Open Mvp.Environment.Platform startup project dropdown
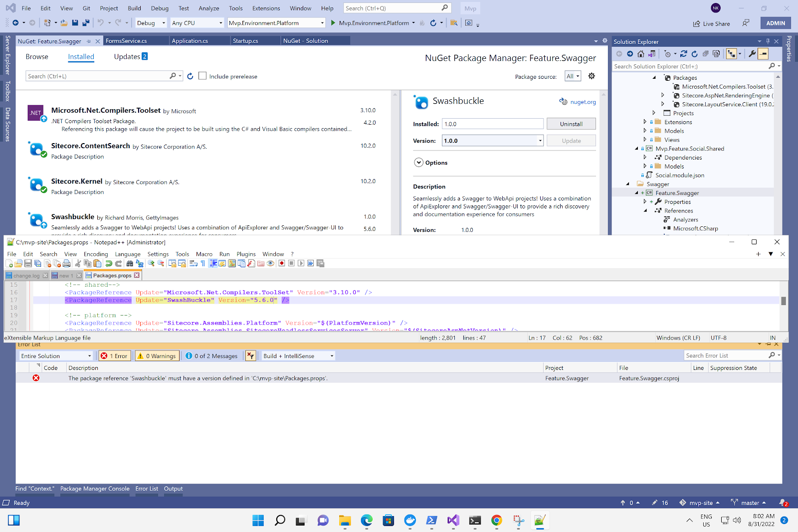Viewport: 798px width, 532px height. click(x=276, y=23)
